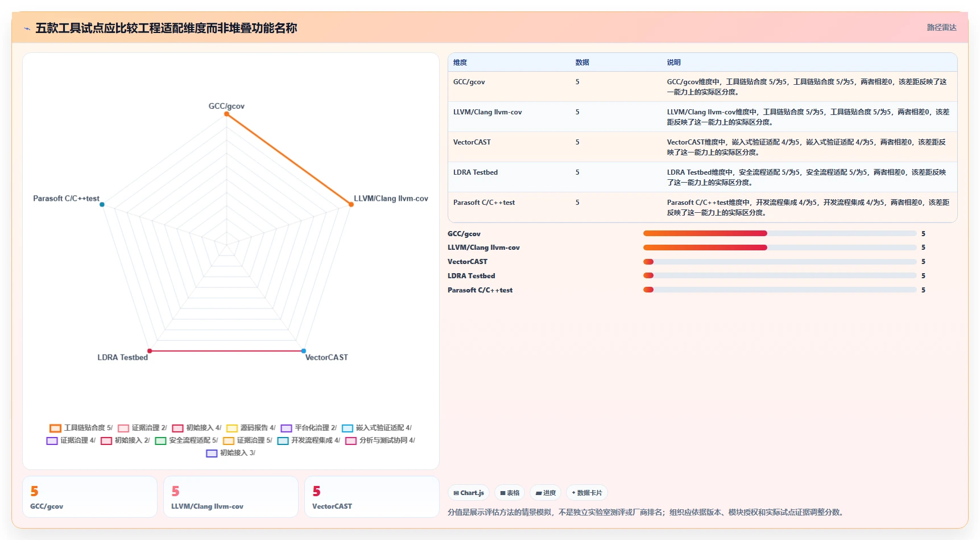The image size is (980, 540).
Task: Click the LLVM/Clang llvm-cov radar data point
Action: pyautogui.click(x=351, y=204)
